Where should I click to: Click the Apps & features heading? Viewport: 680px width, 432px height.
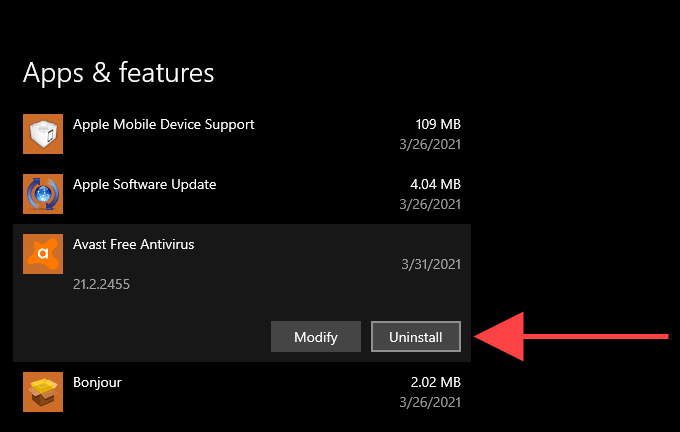[x=118, y=72]
